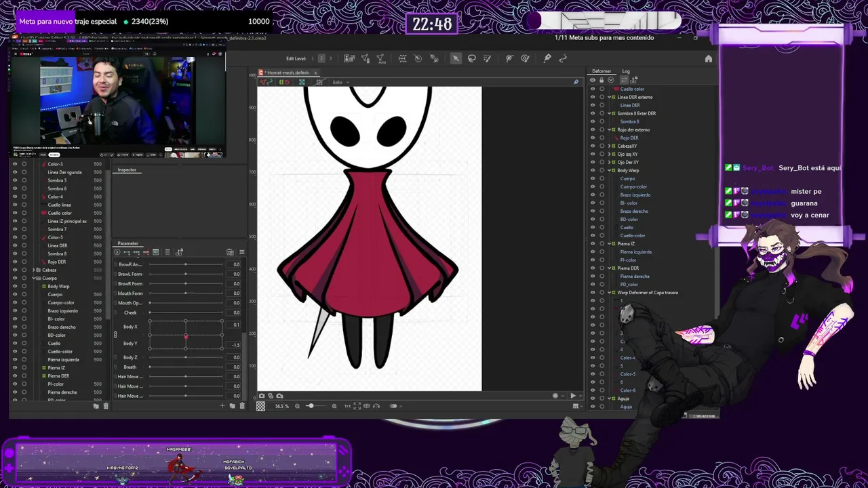
Task: Hide the Cabeza folder in Parts panel
Action: (x=15, y=270)
